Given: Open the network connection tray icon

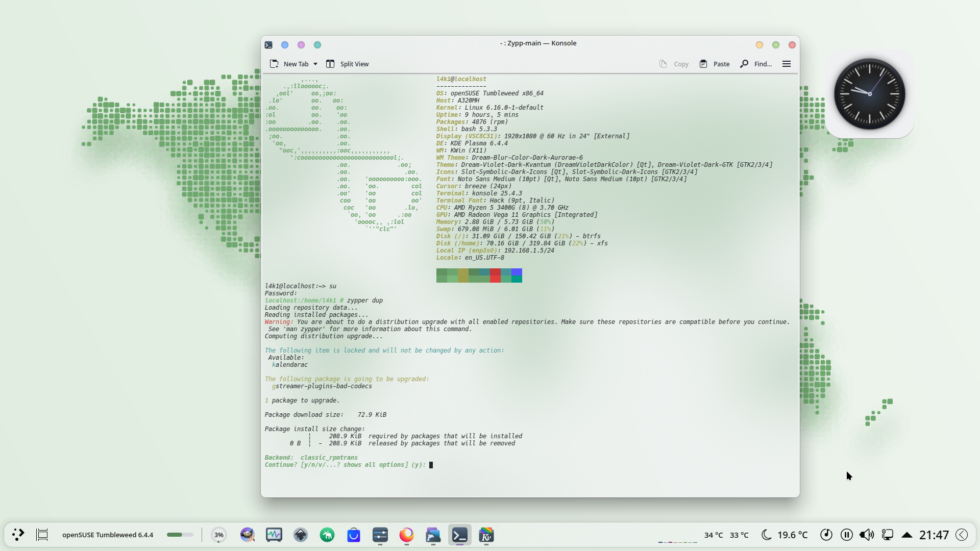Looking at the screenshot, I should click(888, 535).
